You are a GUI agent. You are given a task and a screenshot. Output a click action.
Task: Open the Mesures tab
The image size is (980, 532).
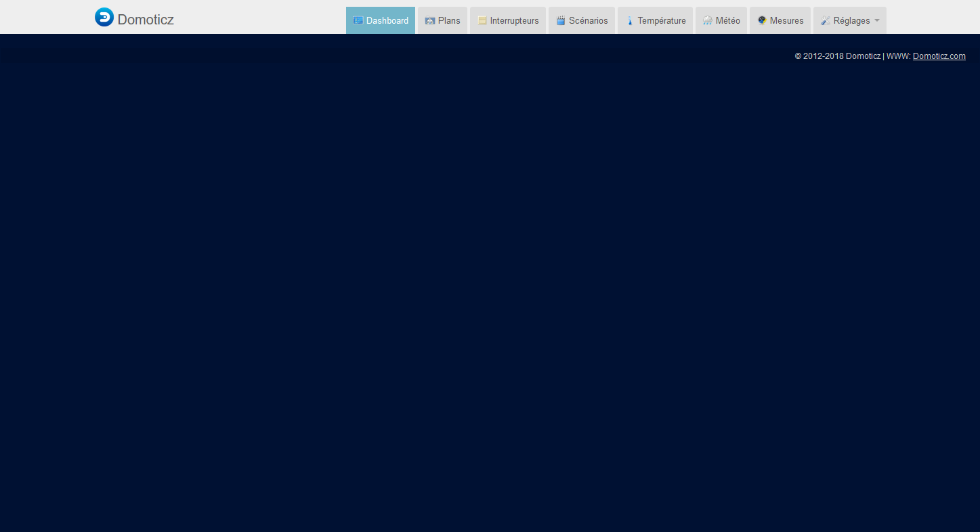point(780,20)
